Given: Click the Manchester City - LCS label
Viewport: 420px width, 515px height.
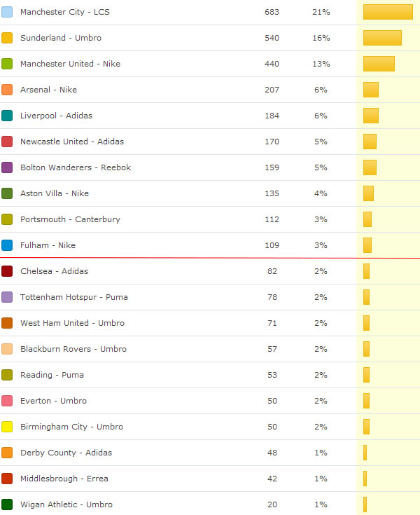Looking at the screenshot, I should pyautogui.click(x=64, y=12).
